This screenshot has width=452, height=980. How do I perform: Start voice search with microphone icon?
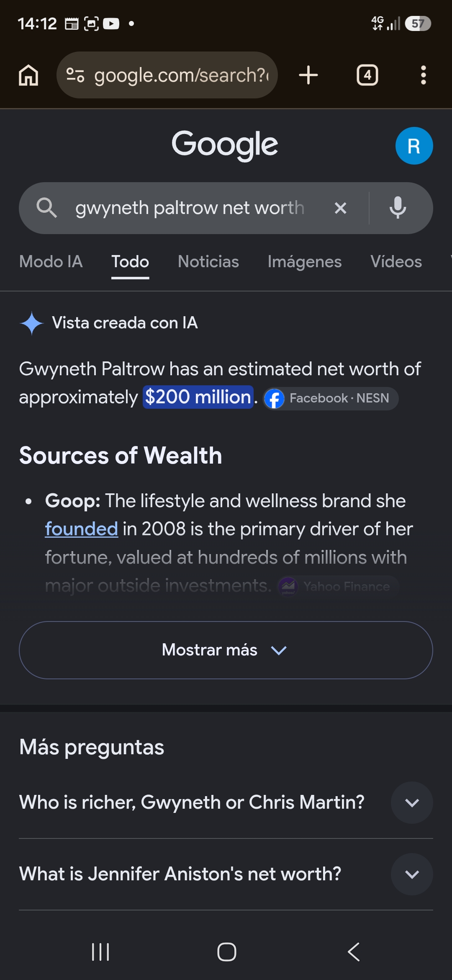point(398,208)
